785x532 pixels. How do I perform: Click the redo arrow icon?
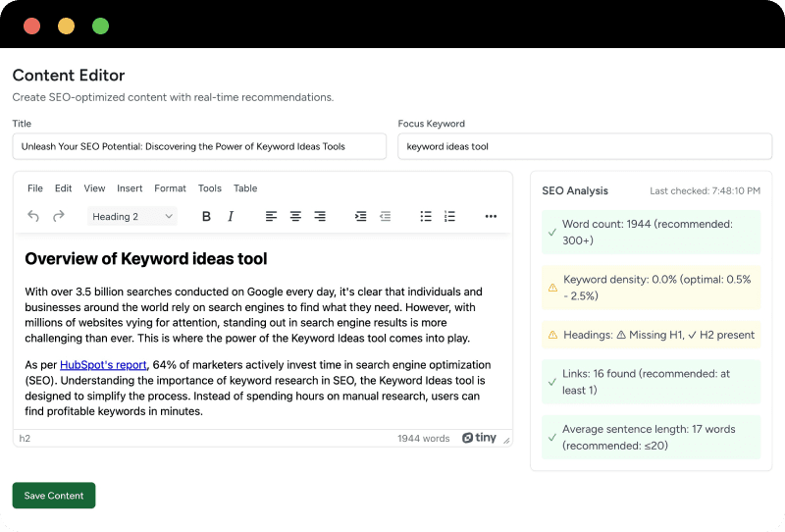(x=59, y=216)
